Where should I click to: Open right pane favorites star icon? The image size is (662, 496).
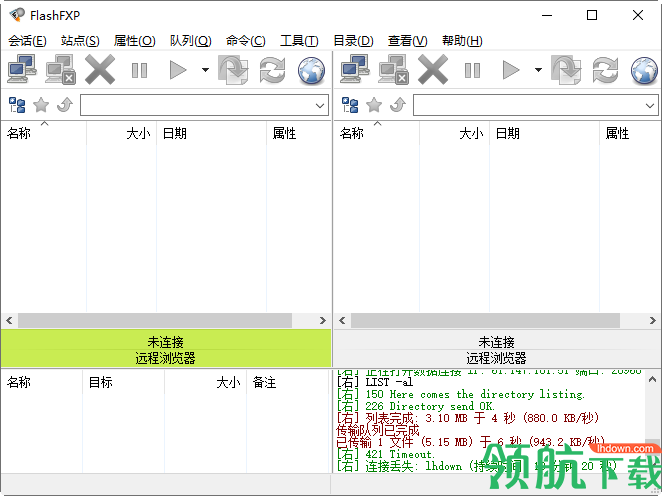pyautogui.click(x=374, y=105)
